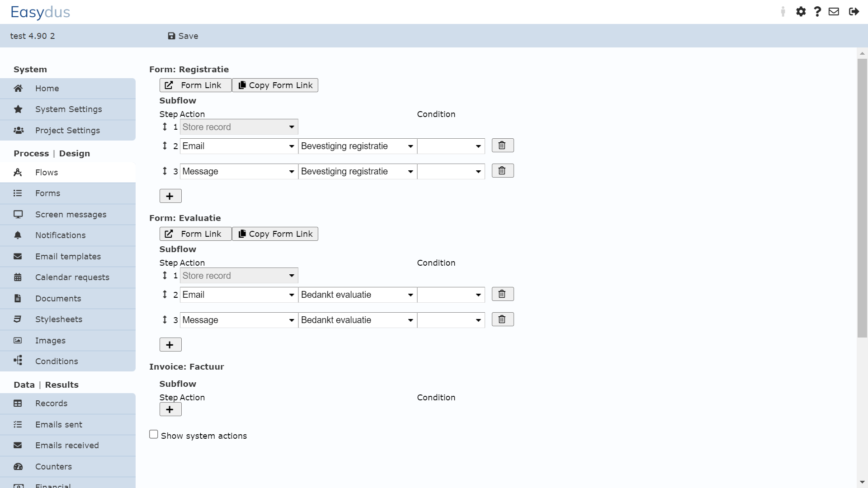
Task: Open System Settings in sidebar
Action: click(x=68, y=109)
